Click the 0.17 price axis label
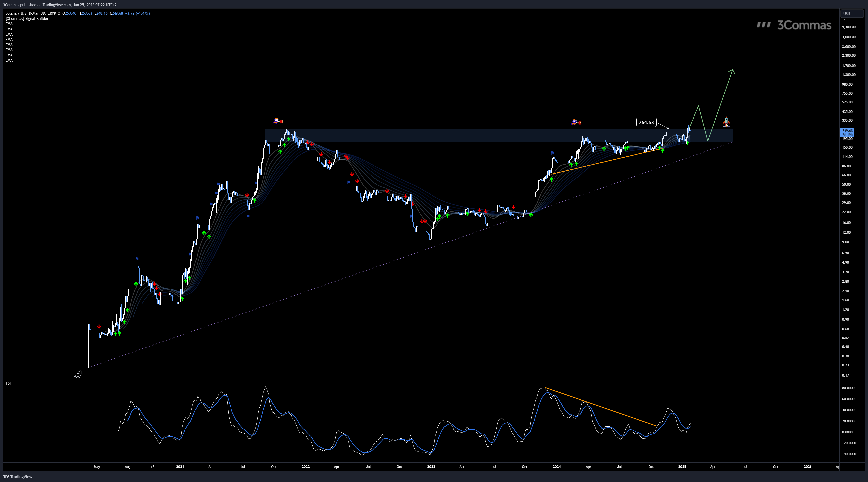868x482 pixels. pos(845,375)
